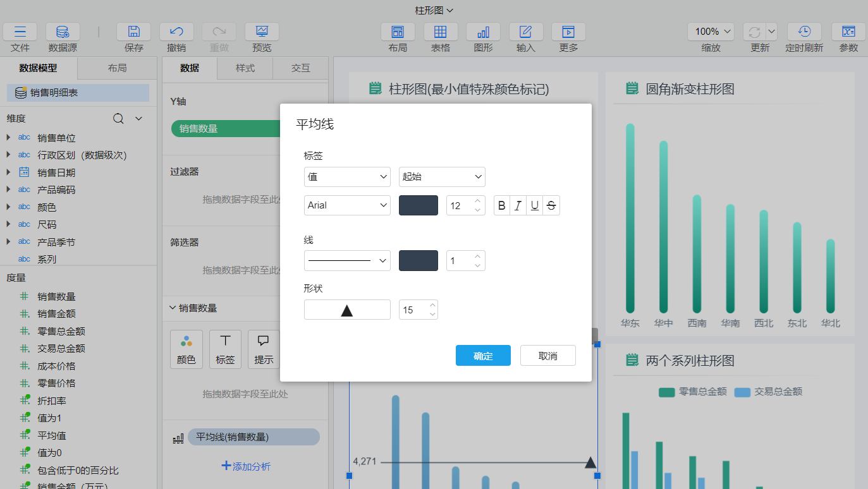Click the Undo toolbar icon
Screen dimensions: 868x489
pos(176,32)
